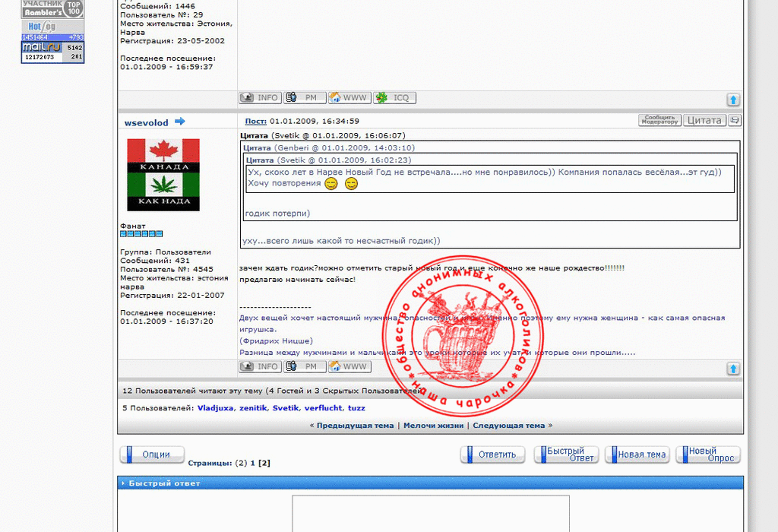Click multi-quote icon next to Цитата
The image size is (778, 532).
(735, 120)
